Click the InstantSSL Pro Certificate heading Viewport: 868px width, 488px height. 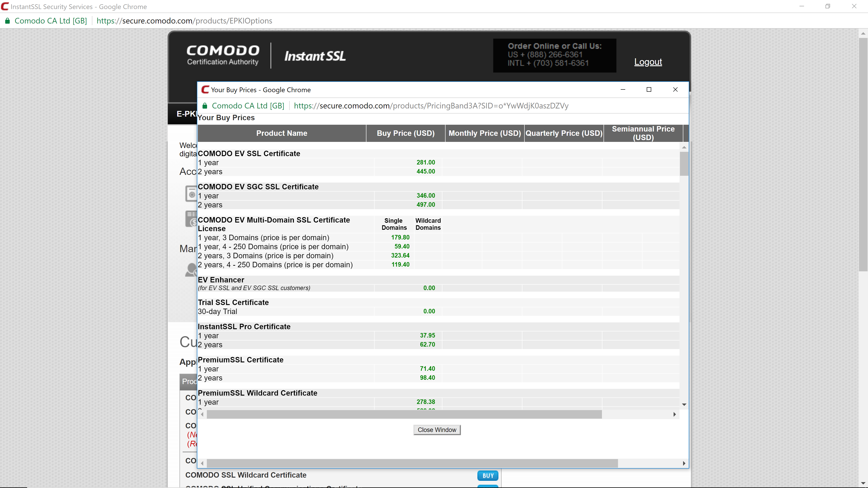tap(244, 327)
